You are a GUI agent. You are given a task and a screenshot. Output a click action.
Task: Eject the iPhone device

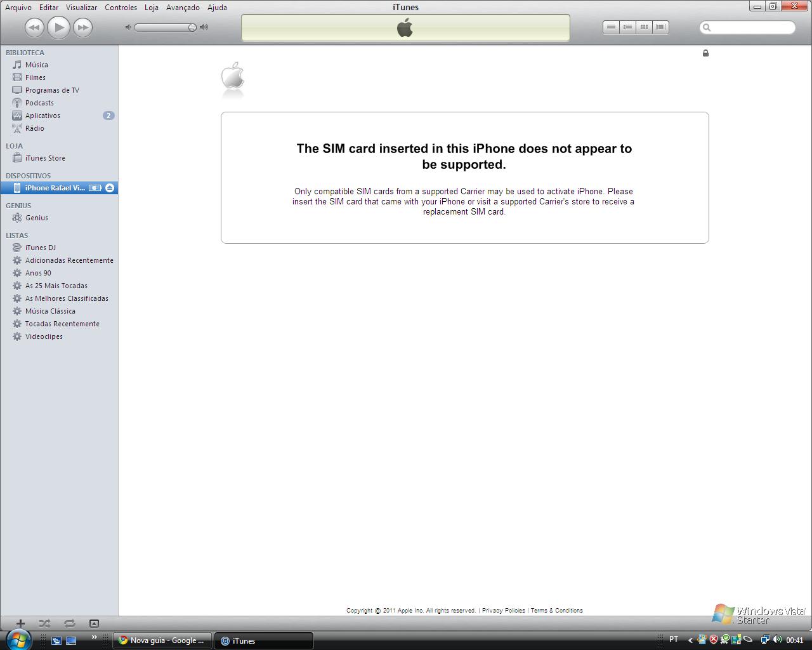pyautogui.click(x=110, y=188)
